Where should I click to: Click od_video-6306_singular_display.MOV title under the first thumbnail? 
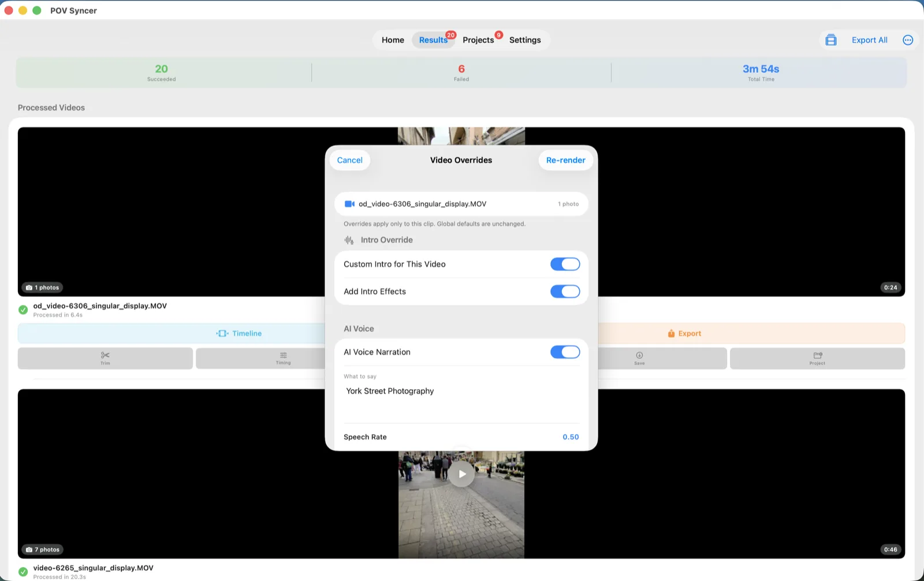(x=100, y=306)
